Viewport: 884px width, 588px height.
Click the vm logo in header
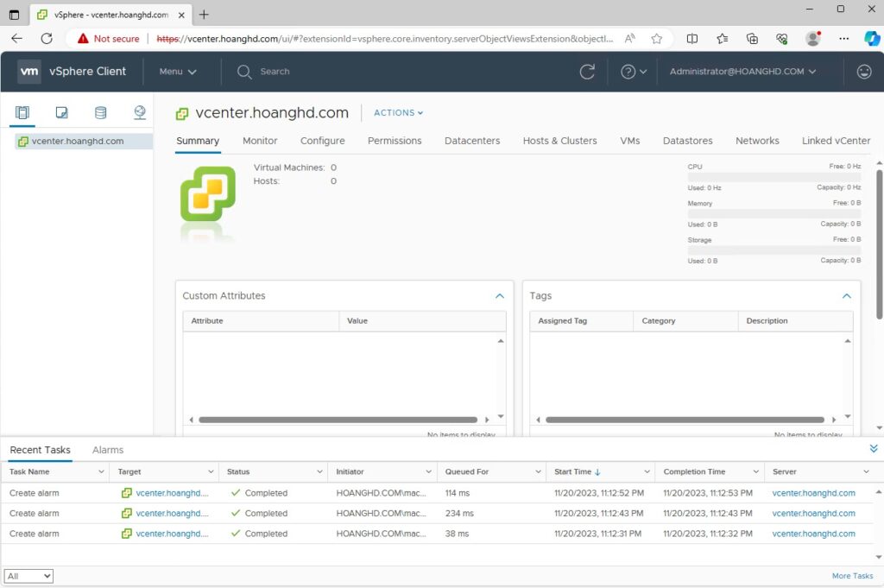29,72
